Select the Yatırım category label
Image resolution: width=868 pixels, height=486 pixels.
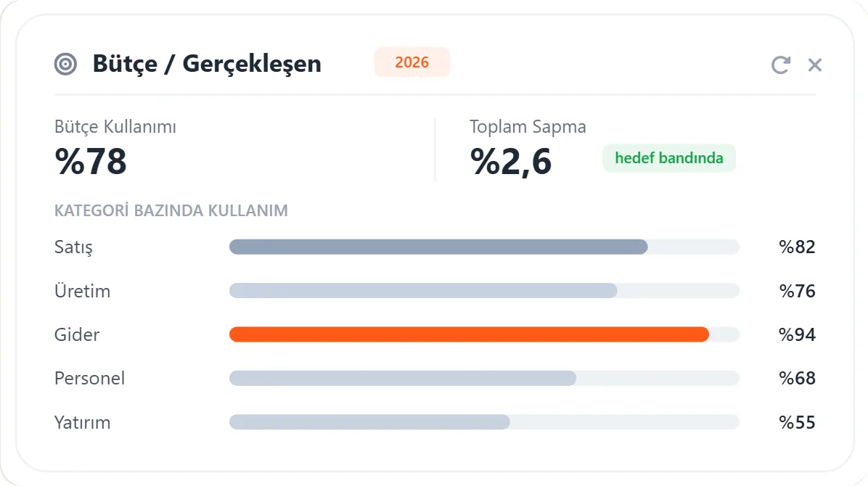pos(83,422)
